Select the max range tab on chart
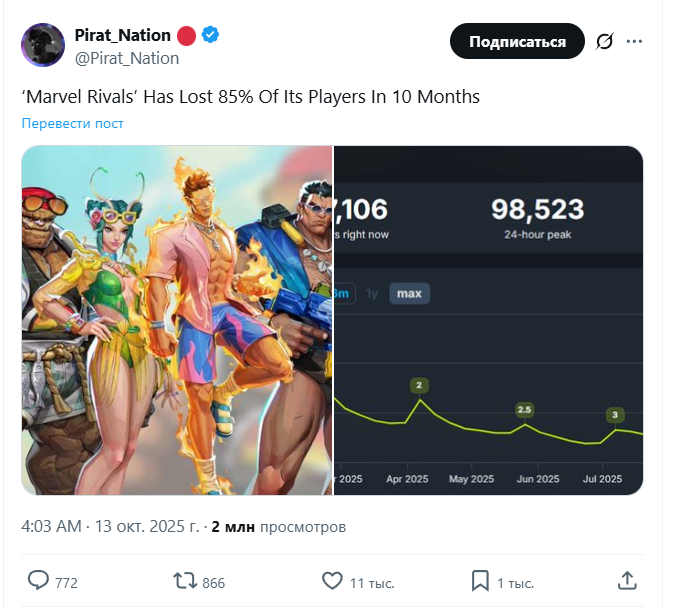This screenshot has height=608, width=676. pos(409,293)
